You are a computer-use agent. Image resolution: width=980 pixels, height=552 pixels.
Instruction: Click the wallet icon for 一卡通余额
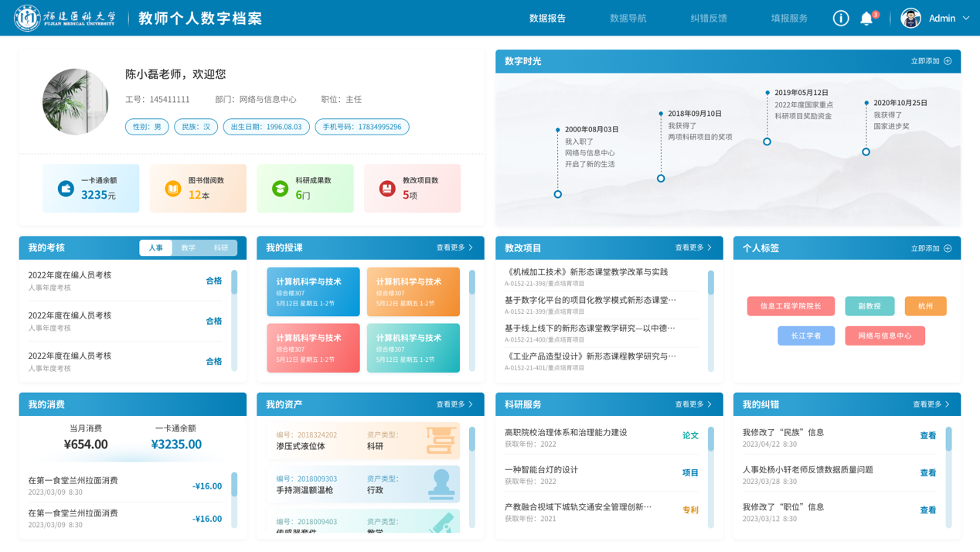point(66,189)
